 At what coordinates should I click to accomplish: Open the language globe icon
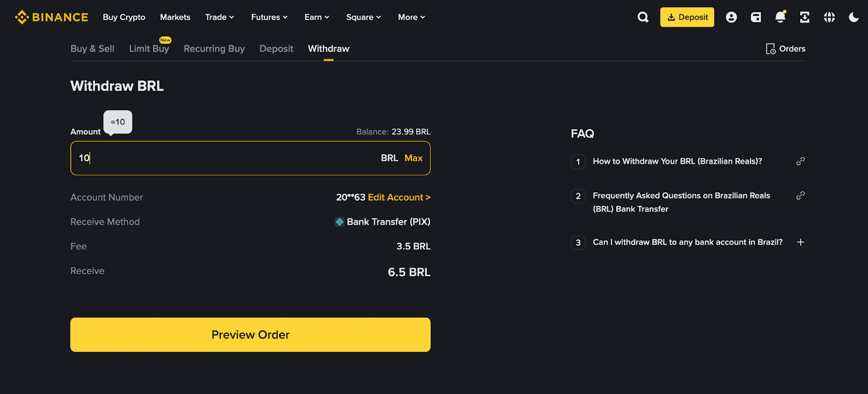(x=829, y=17)
